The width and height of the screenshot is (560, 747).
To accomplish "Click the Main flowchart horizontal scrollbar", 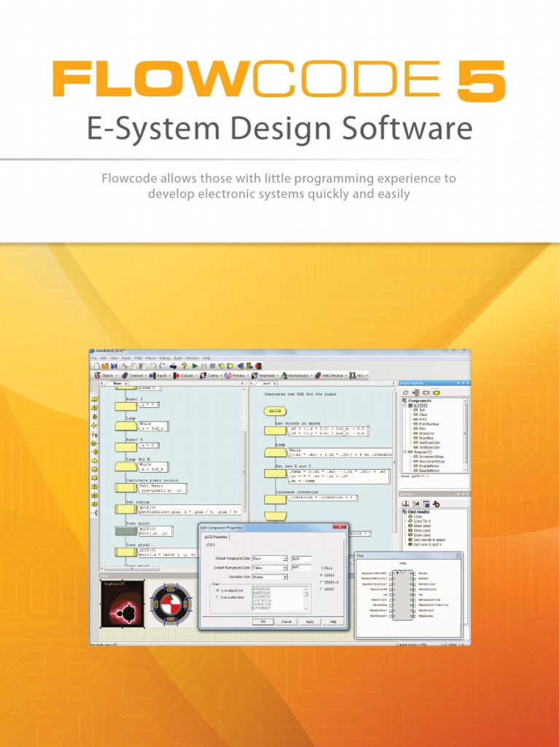I will tap(131, 568).
